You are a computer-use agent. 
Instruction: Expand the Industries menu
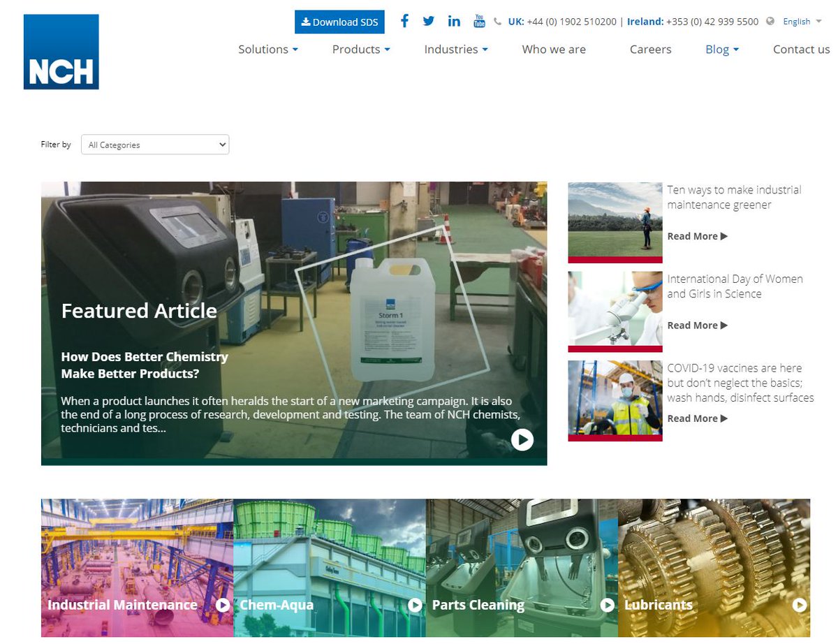point(456,49)
